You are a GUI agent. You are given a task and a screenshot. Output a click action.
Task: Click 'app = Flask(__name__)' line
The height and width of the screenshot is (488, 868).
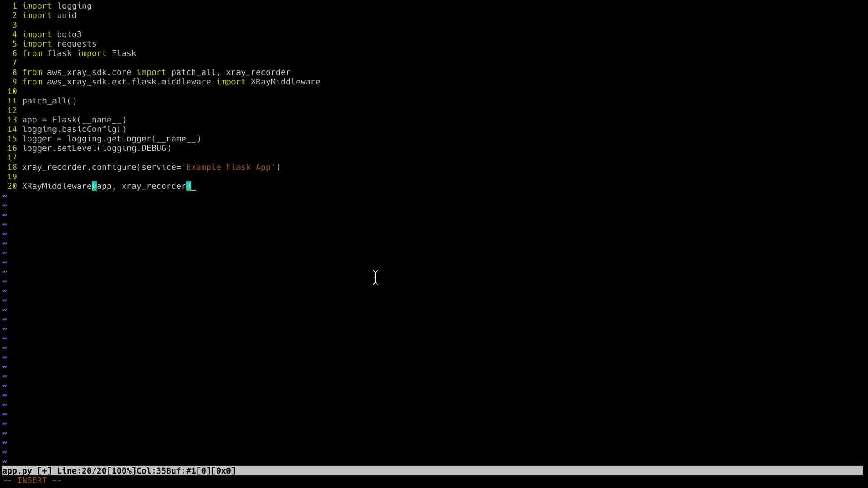click(74, 120)
